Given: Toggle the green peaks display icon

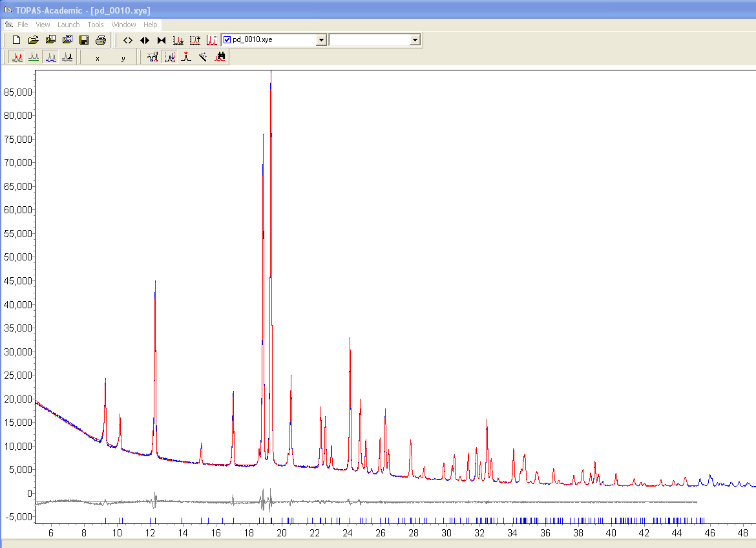Looking at the screenshot, I should pos(34,57).
